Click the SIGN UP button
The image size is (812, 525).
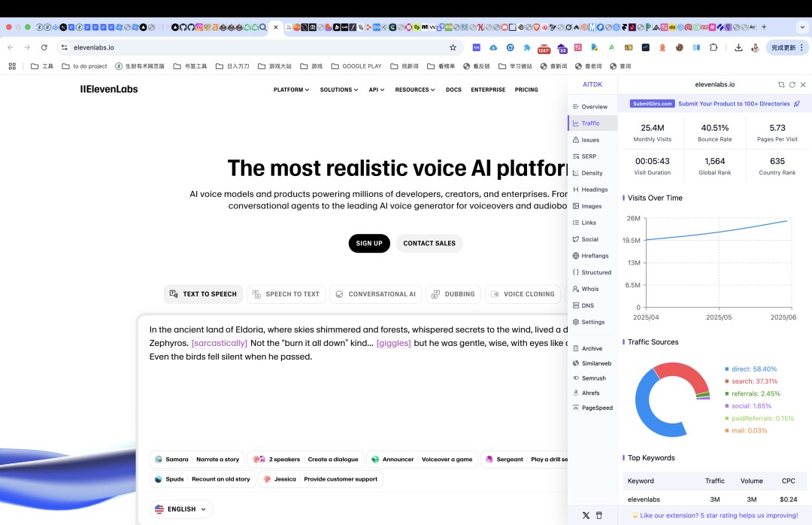[369, 244]
